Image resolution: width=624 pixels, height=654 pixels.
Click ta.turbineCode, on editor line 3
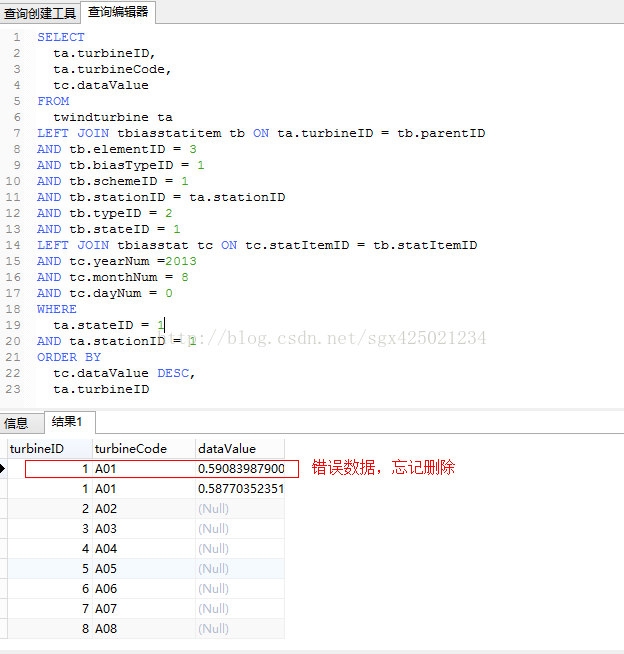(112, 69)
